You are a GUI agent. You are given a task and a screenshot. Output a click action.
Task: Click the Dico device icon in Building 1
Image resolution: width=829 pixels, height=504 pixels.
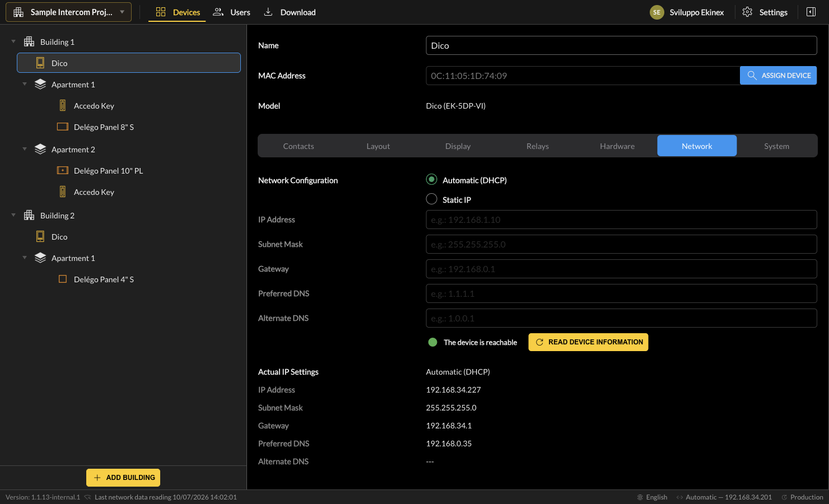coord(40,63)
